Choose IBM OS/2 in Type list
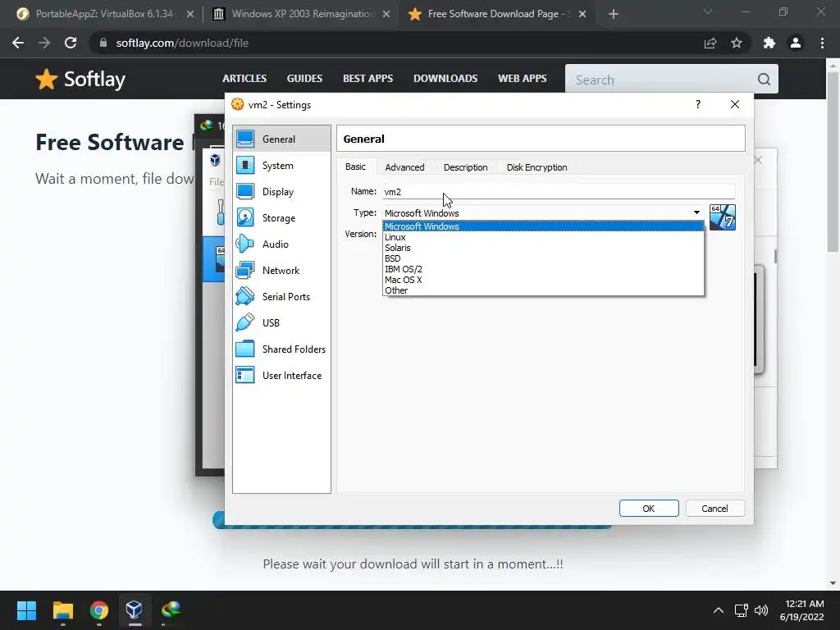 click(x=543, y=269)
